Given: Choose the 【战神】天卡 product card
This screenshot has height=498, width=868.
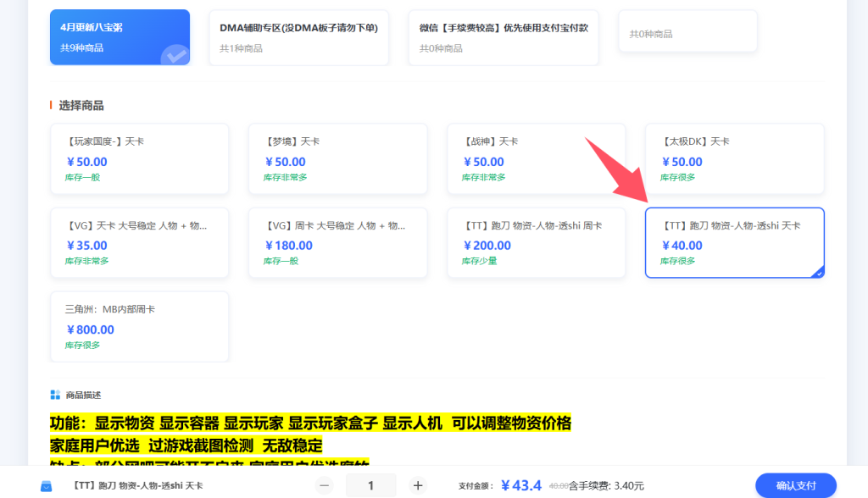Looking at the screenshot, I should [x=537, y=159].
